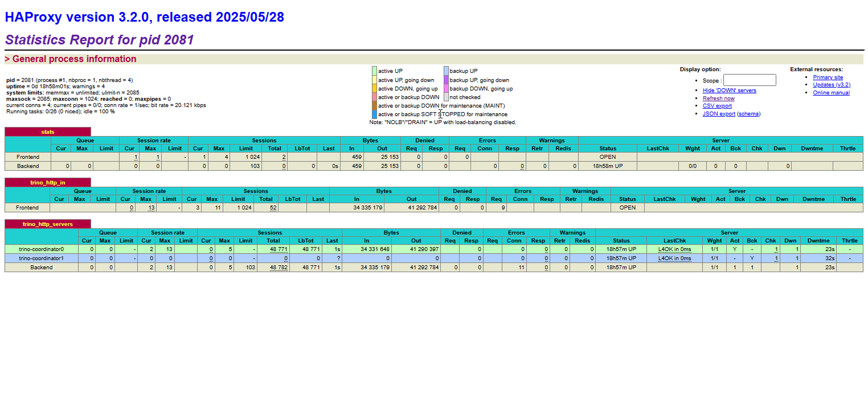Click Refresh now to reload statistics

[718, 98]
